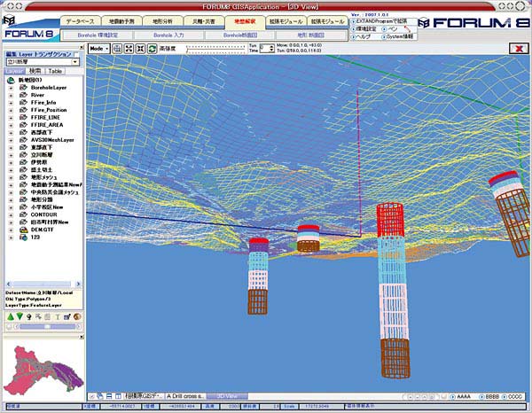Click the green down-triangle move layer icon
Screen dimensions: 532x413
(20, 316)
